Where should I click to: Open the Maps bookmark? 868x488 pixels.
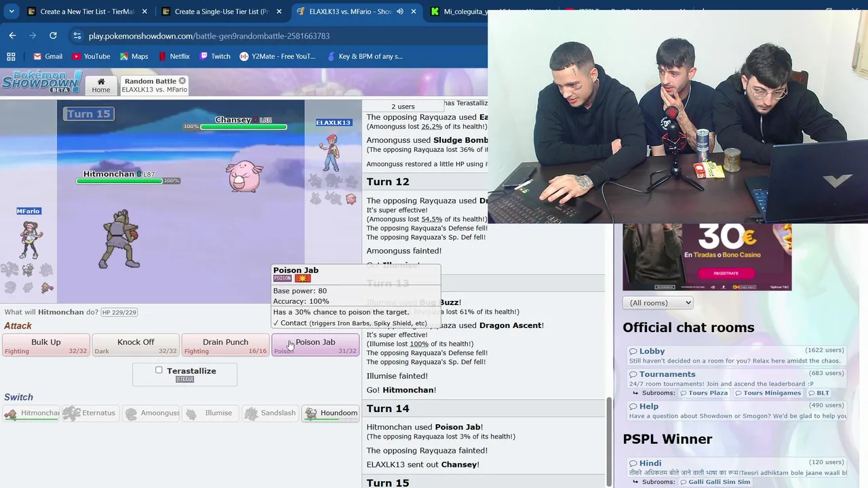click(134, 56)
